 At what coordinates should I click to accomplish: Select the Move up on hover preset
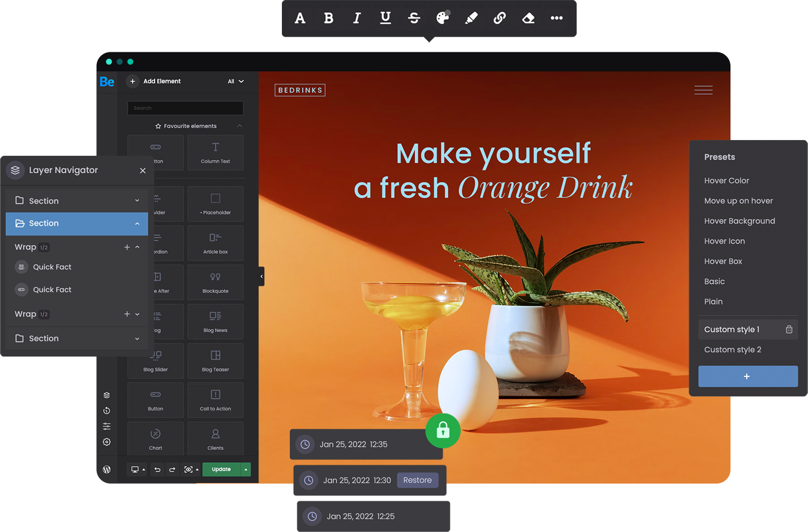tap(738, 201)
